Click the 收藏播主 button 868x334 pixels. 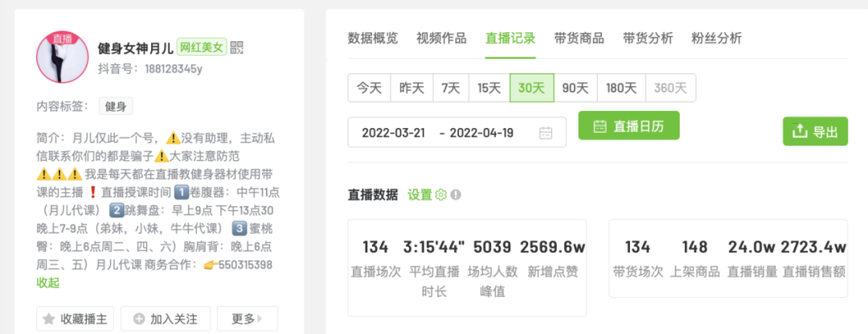[x=76, y=319]
